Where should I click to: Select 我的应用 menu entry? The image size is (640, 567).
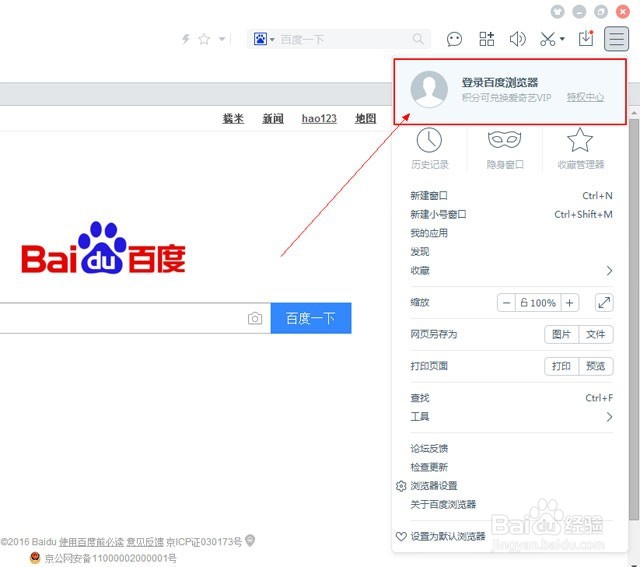511,233
